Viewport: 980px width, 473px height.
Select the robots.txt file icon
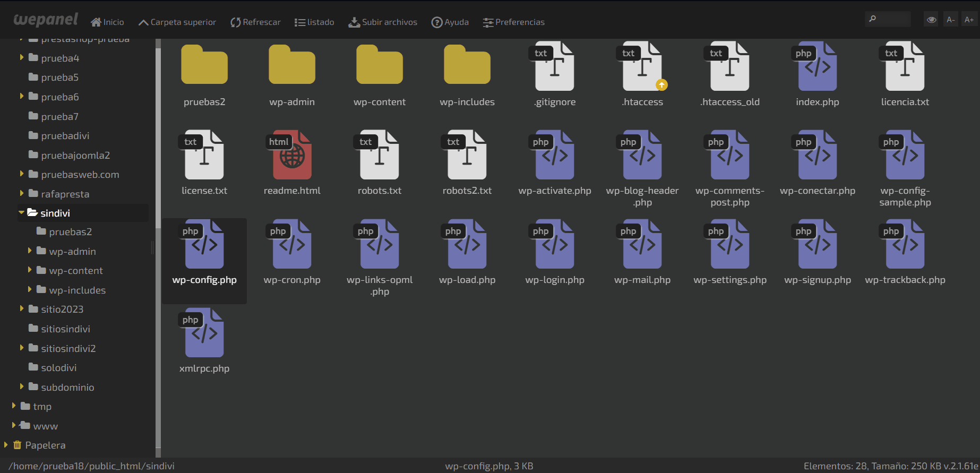tap(379, 154)
